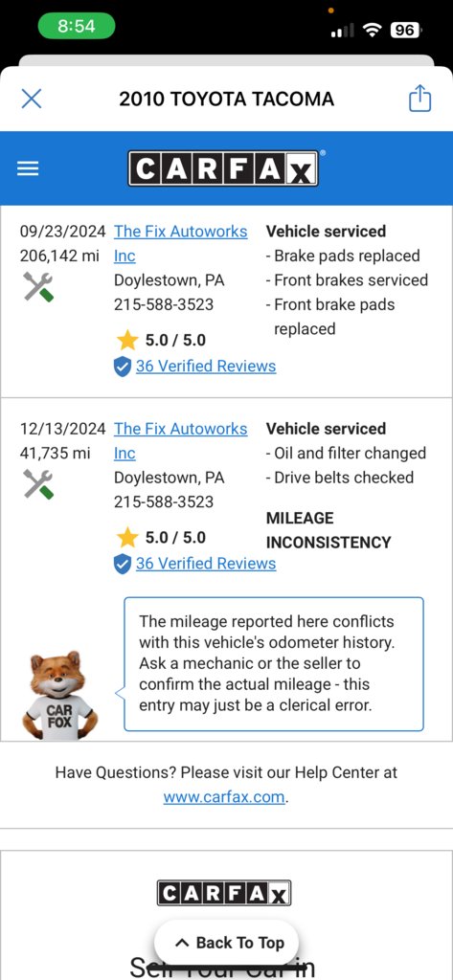Tap the mileage conflict message bubble
The image size is (453, 980).
[x=273, y=664]
